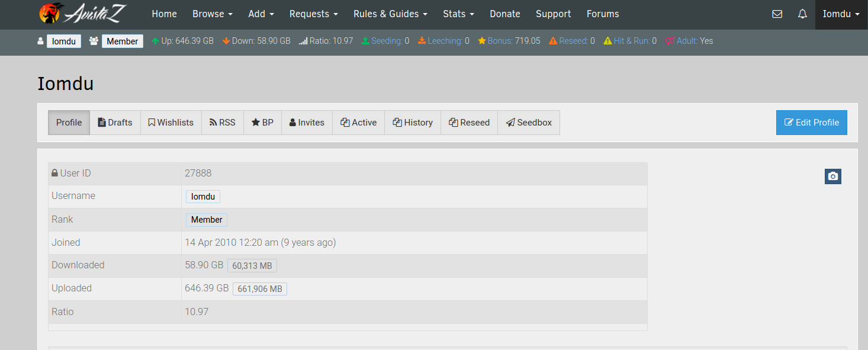Click the Iomdu username badge in table
This screenshot has height=350, width=868.
203,197
